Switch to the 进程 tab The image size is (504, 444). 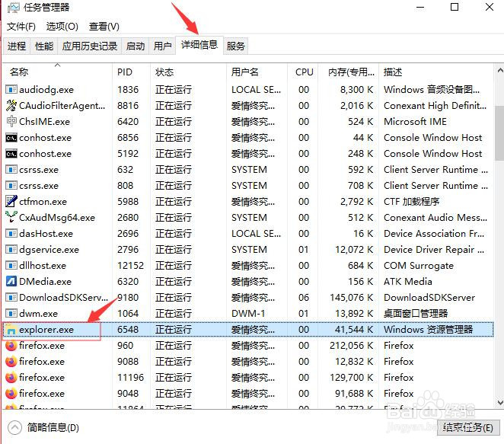(x=17, y=46)
